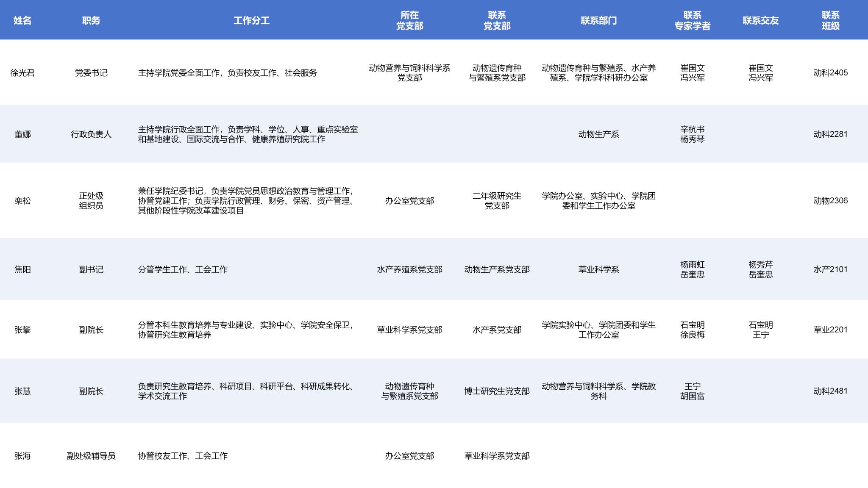
Task: Click the 联系专家学者 column header
Action: [692, 20]
